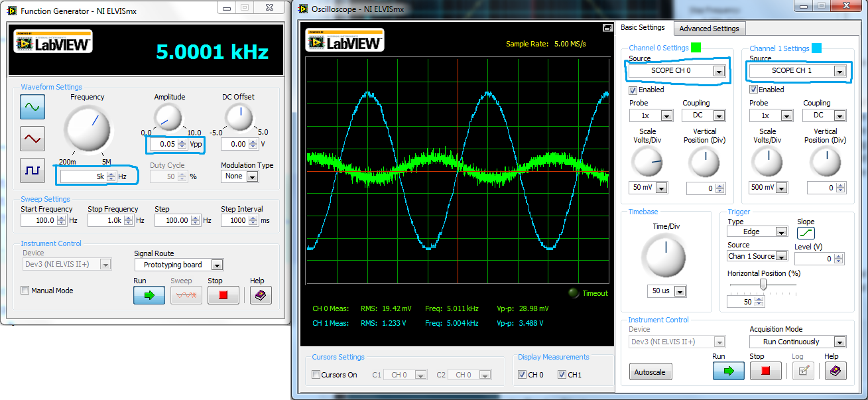Turn on Cursors On checkbox

(x=316, y=375)
